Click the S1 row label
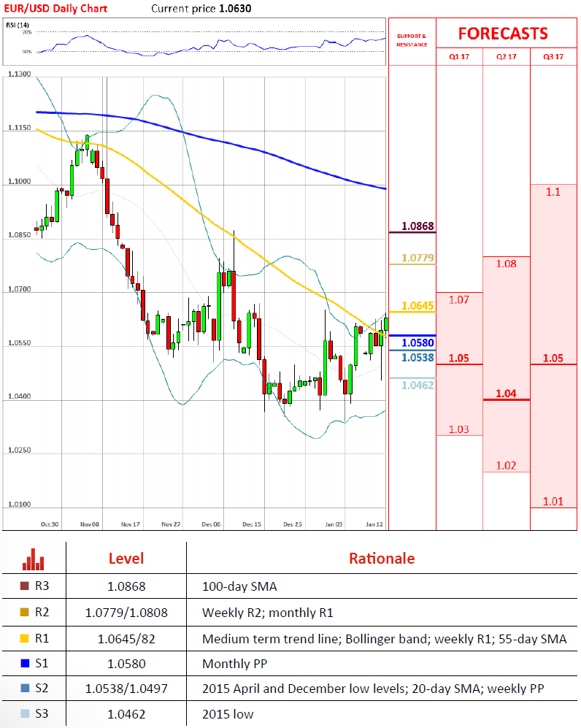 (x=42, y=663)
